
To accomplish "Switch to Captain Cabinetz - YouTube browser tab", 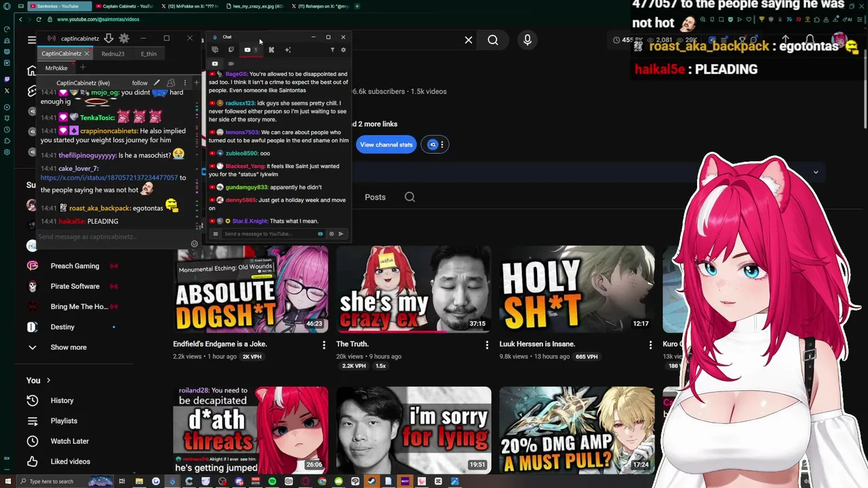I will click(123, 6).
